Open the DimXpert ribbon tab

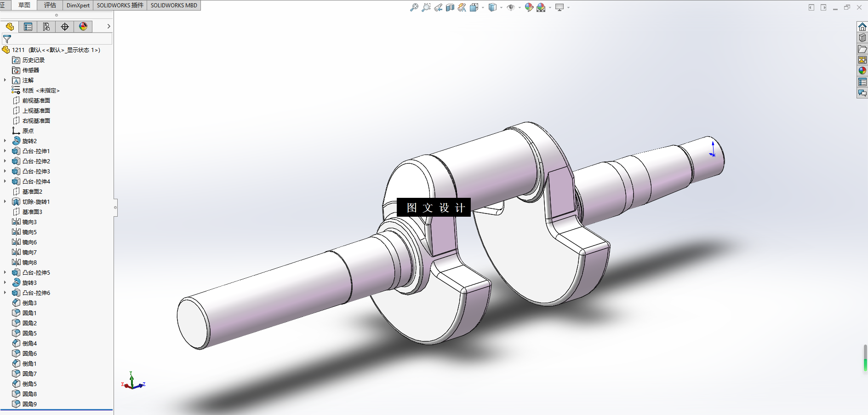coord(78,5)
